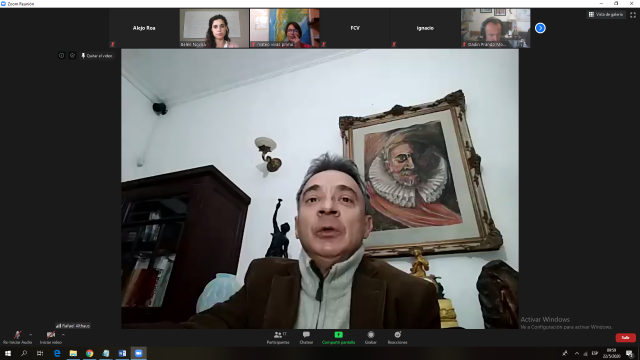Click the red Salir button
This screenshot has height=360, width=640.
tap(625, 338)
